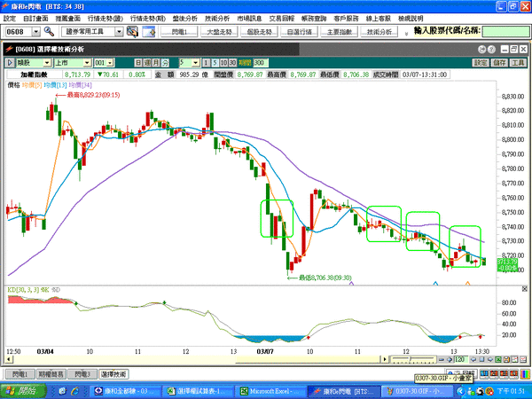Click the 期間 300 input field
Screen dimensions: 532x399
[x=261, y=63]
